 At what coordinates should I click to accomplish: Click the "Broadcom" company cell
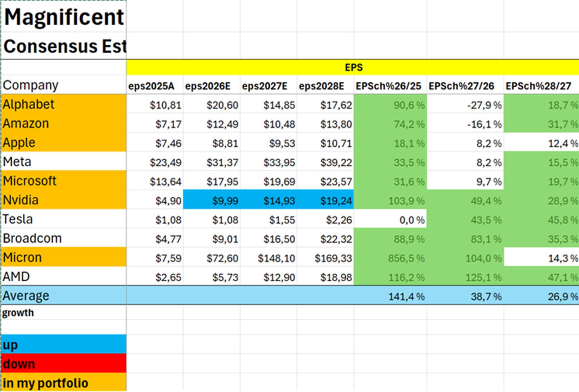click(x=64, y=238)
